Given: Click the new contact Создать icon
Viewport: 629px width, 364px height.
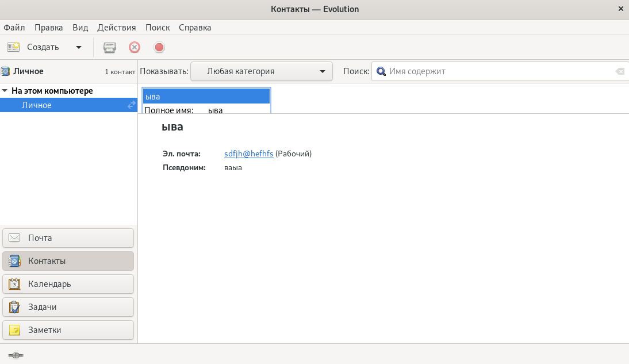Looking at the screenshot, I should tap(13, 47).
